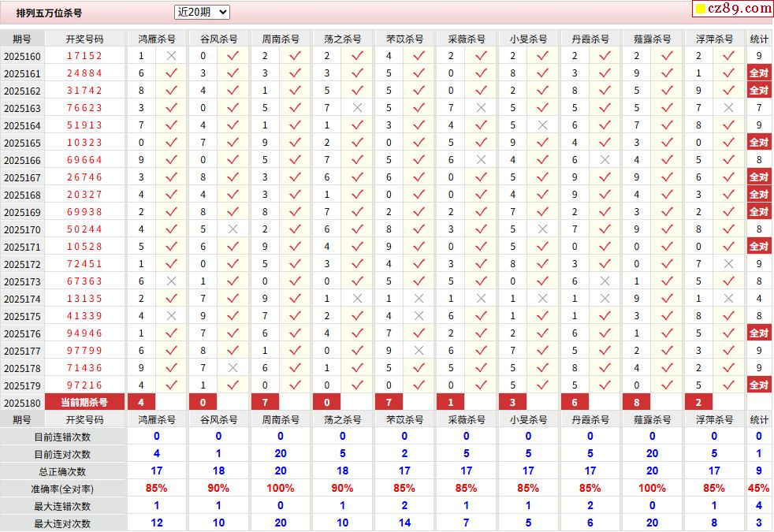This screenshot has width=774, height=532.
Task: Click winning number 76623
Action: point(84,108)
